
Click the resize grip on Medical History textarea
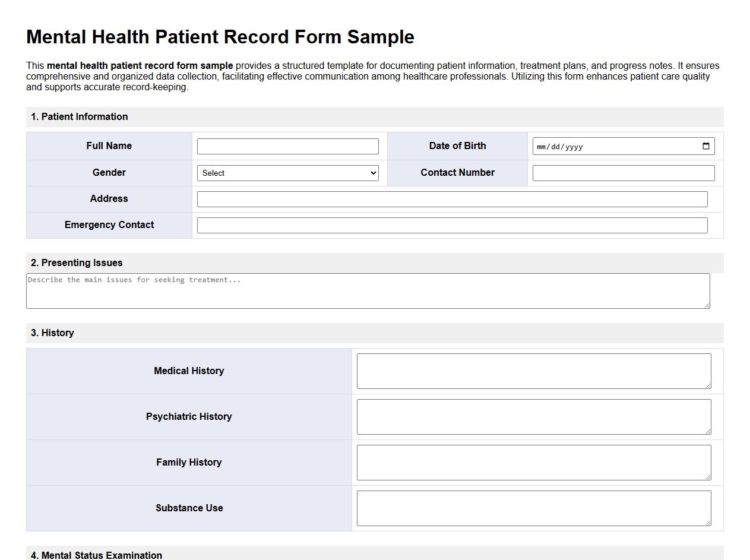click(708, 387)
